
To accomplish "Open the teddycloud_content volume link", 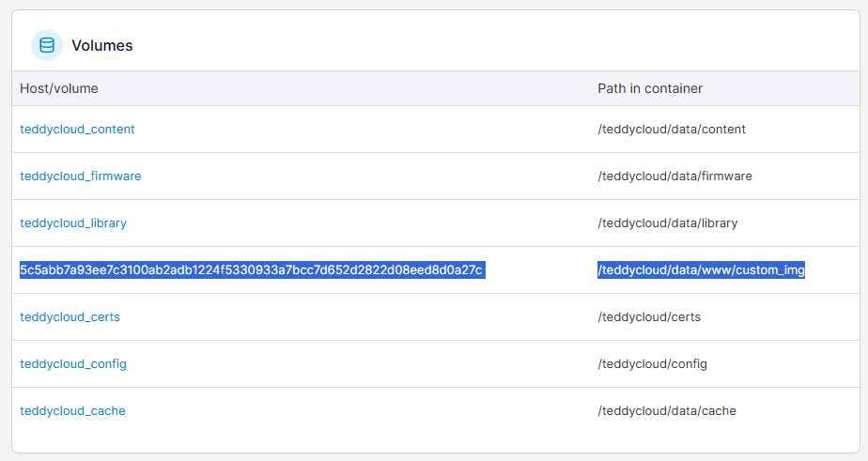I will click(77, 129).
